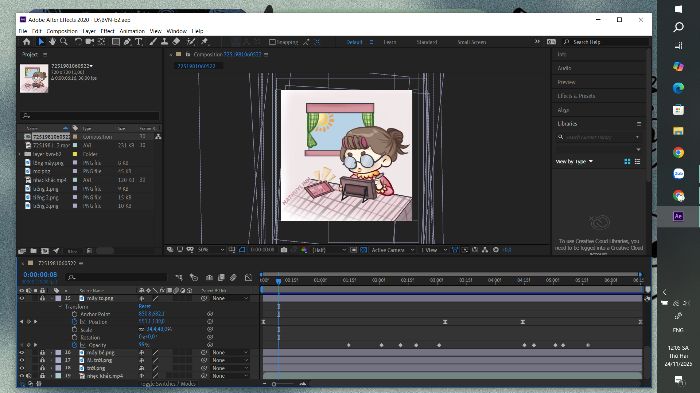Open parent dropdown for layer 16
700x393 pixels.
point(230,352)
